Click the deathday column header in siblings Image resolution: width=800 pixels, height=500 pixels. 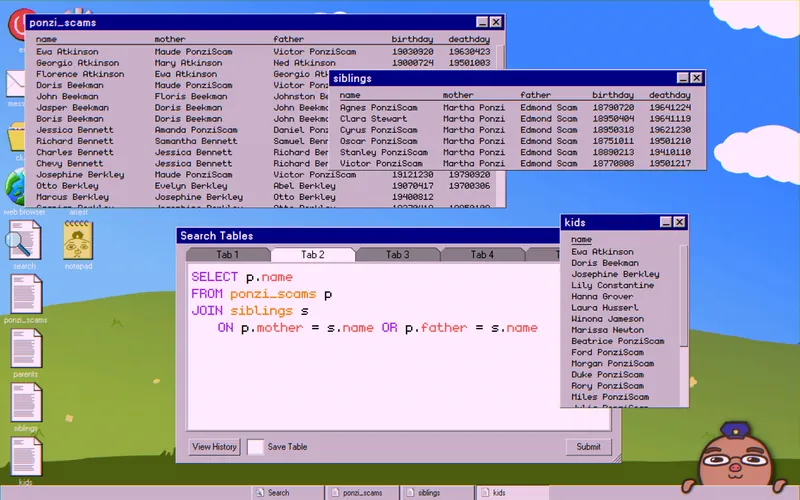[x=669, y=95]
